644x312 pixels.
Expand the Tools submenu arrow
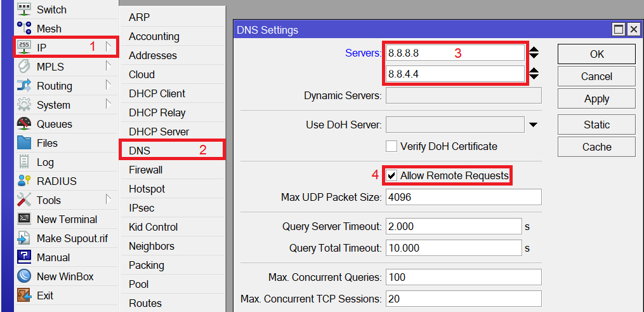pos(108,199)
